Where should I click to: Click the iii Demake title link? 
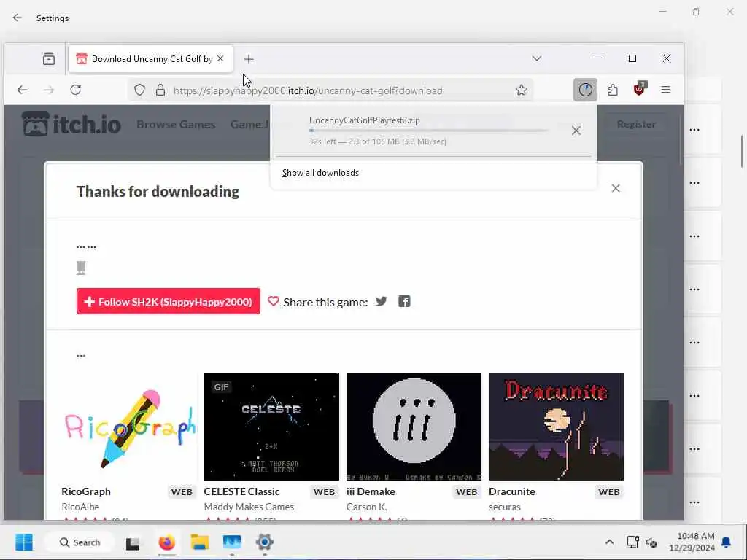(x=371, y=491)
